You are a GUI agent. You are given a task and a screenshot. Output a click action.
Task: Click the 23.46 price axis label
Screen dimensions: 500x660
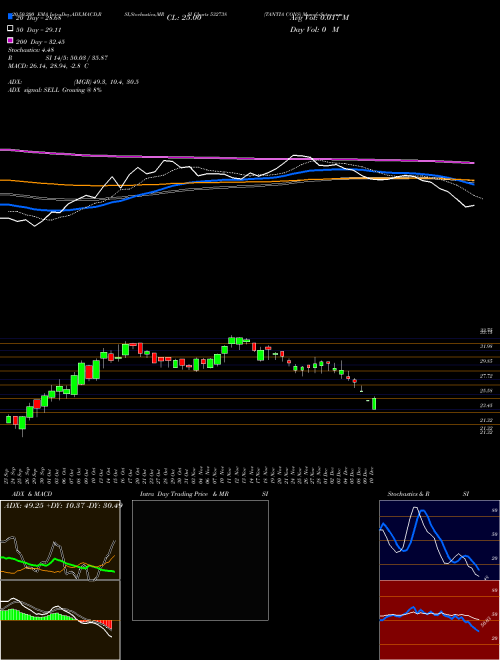tap(486, 405)
